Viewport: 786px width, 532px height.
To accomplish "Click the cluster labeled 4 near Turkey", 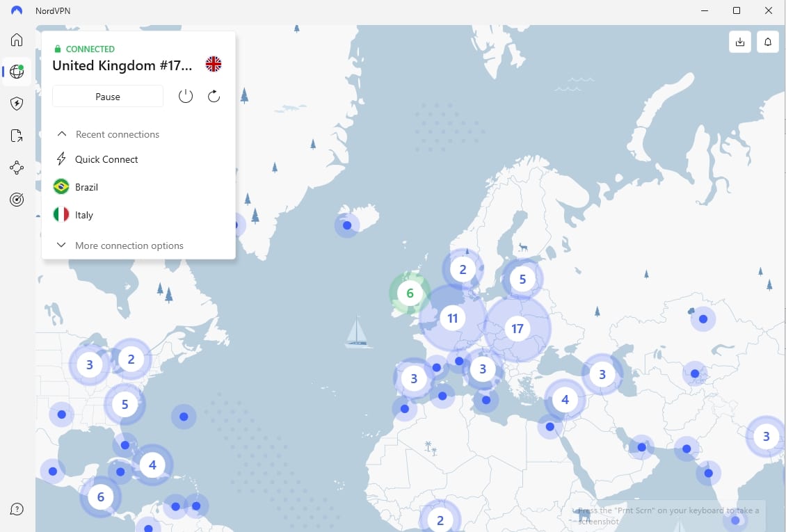I will point(565,400).
